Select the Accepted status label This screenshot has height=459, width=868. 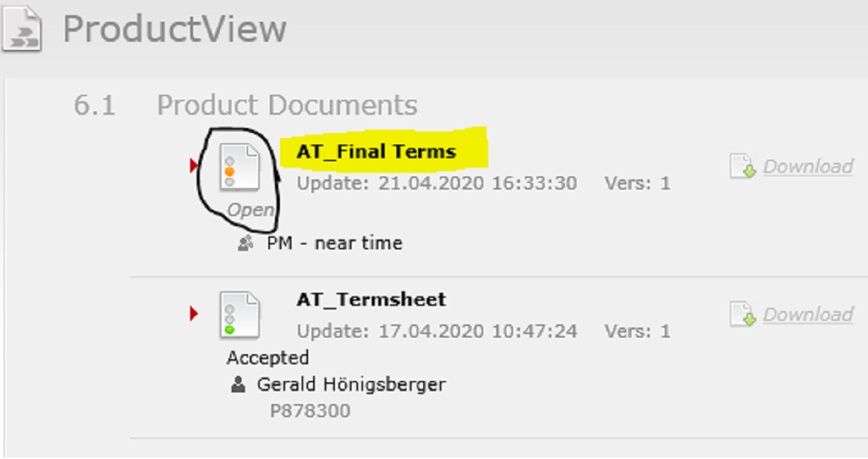pos(267,357)
